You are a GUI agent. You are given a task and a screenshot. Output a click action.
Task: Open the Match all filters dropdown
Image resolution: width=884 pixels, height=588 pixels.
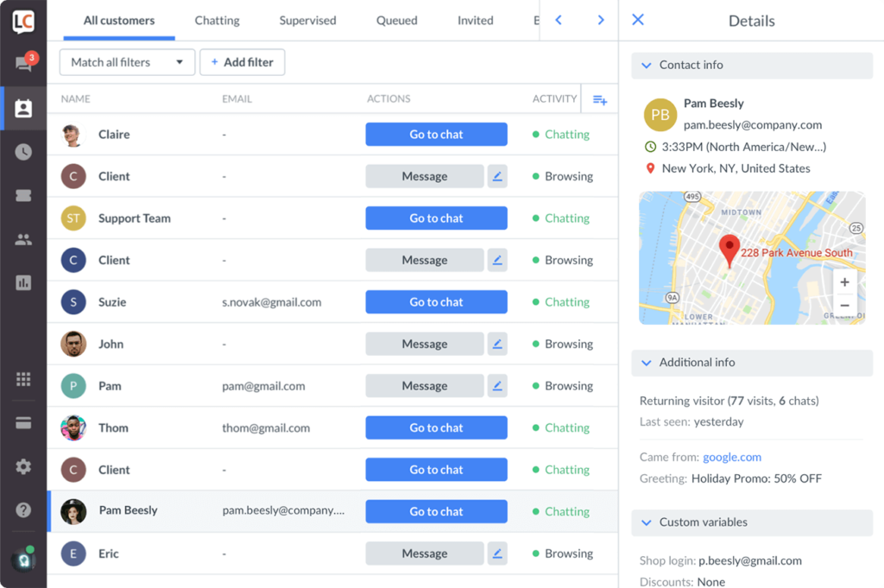(126, 62)
